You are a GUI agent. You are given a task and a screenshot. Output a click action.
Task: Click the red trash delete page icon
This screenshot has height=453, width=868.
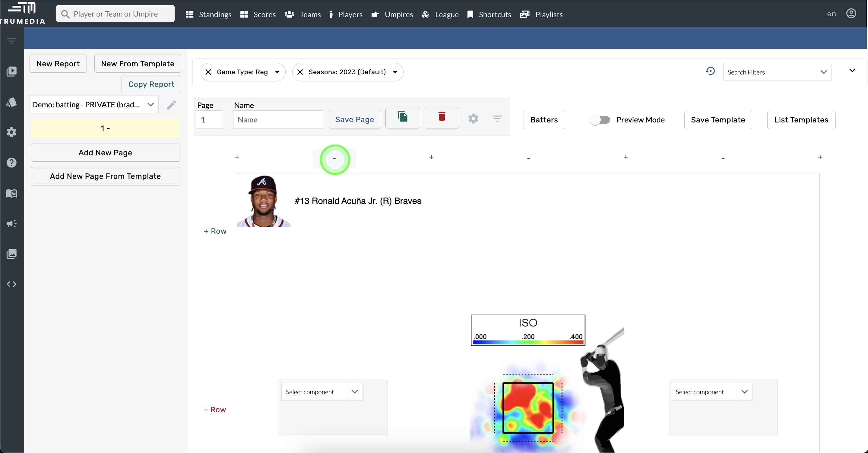[442, 117]
